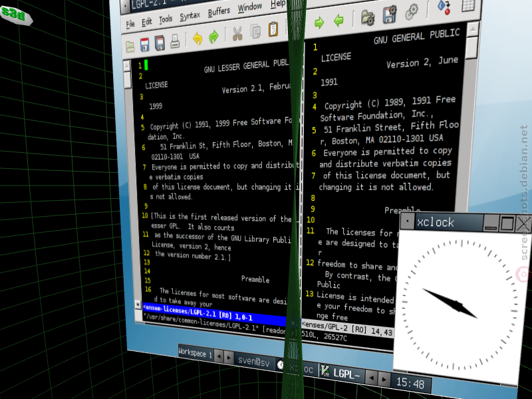Click the Make icon with red dot

(x=444, y=7)
